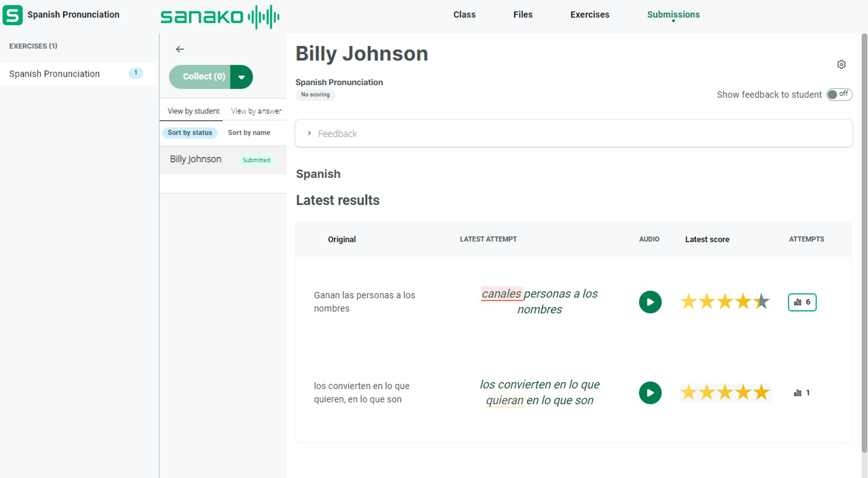Open the Collect dropdown arrow
Screen dimensions: 868x478
coord(241,77)
